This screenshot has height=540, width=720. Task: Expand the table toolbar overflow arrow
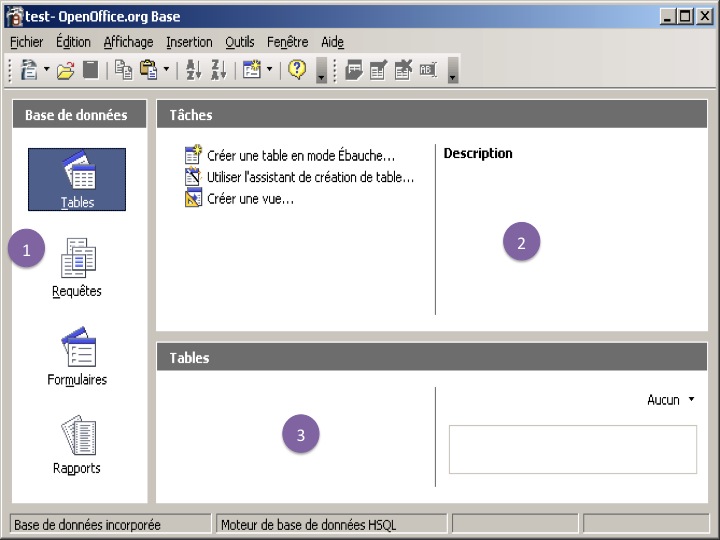[x=453, y=71]
